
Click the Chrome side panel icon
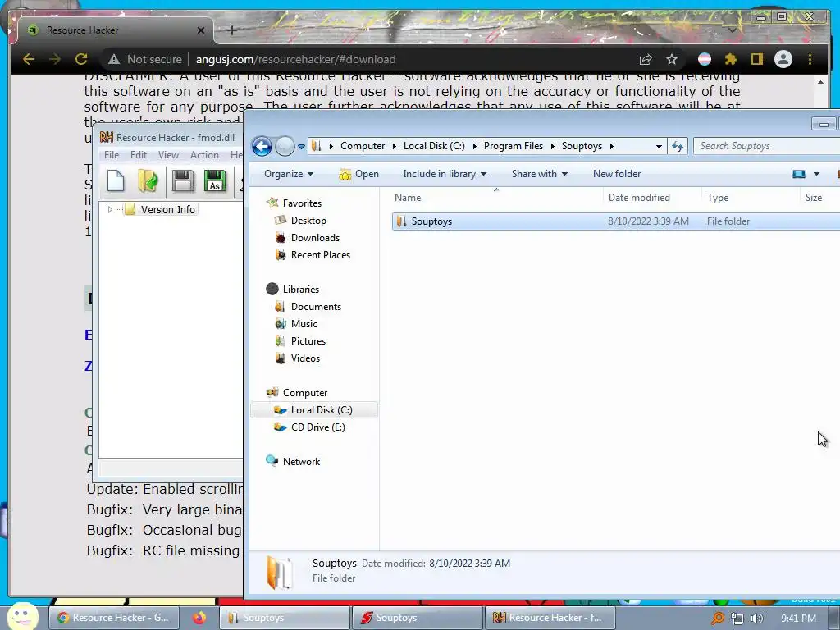click(756, 59)
